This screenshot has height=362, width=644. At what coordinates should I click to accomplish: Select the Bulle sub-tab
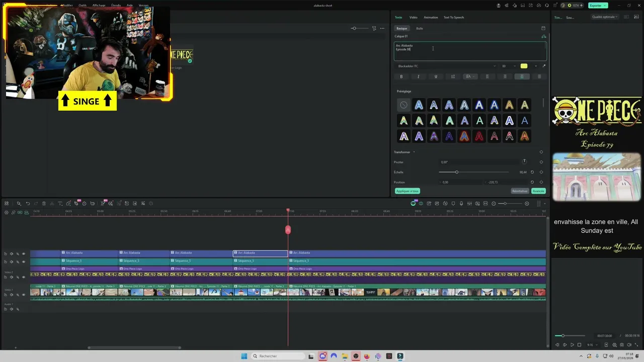coord(420,28)
